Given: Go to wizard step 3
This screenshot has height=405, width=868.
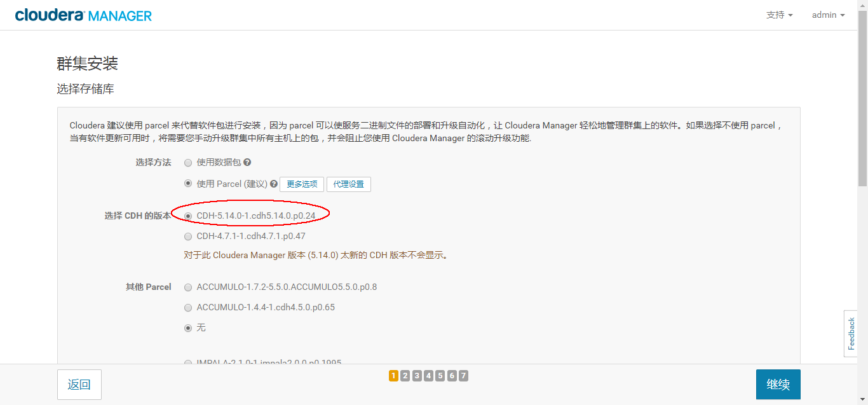Looking at the screenshot, I should [417, 376].
